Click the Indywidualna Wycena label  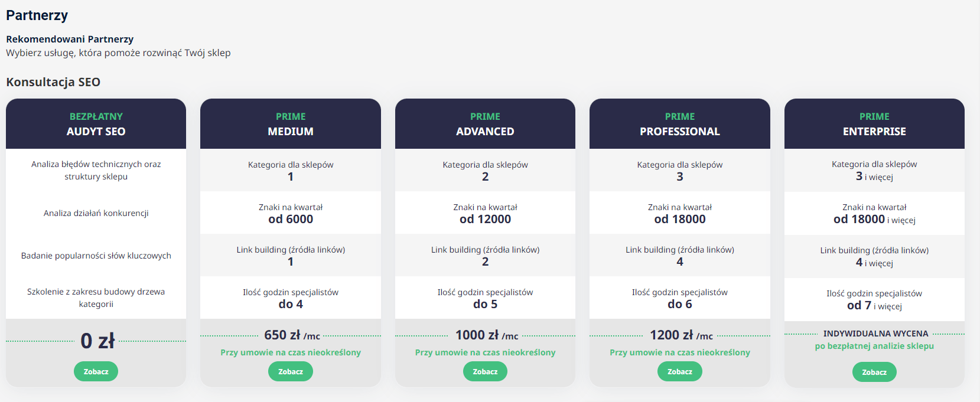(x=875, y=334)
